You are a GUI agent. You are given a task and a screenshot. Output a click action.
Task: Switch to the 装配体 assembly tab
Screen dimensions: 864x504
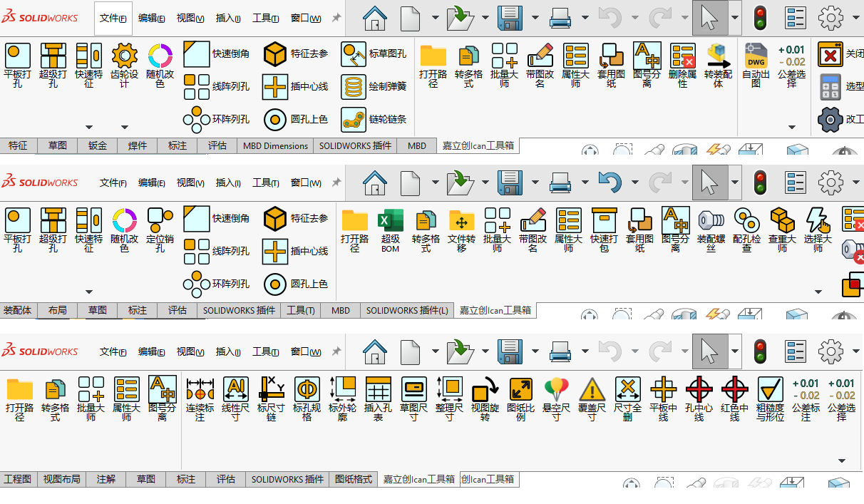coord(18,310)
